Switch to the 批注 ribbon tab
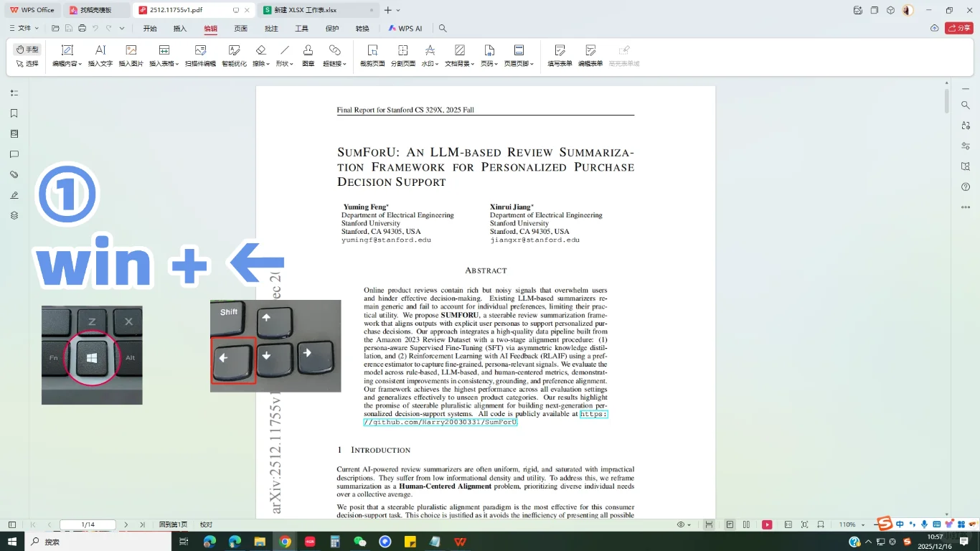 [x=271, y=29]
